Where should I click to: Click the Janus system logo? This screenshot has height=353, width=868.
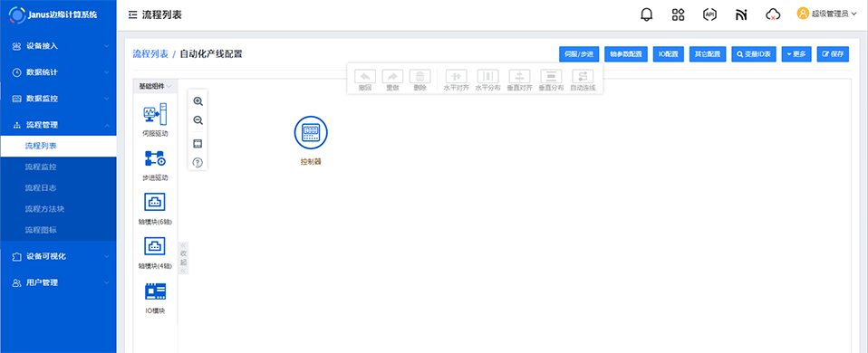click(x=18, y=15)
